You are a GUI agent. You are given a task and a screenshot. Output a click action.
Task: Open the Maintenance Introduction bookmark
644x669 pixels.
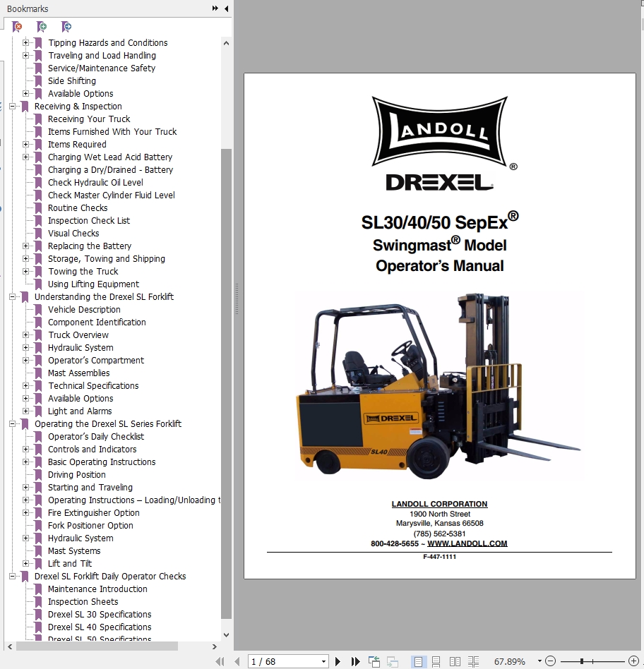pyautogui.click(x=97, y=589)
